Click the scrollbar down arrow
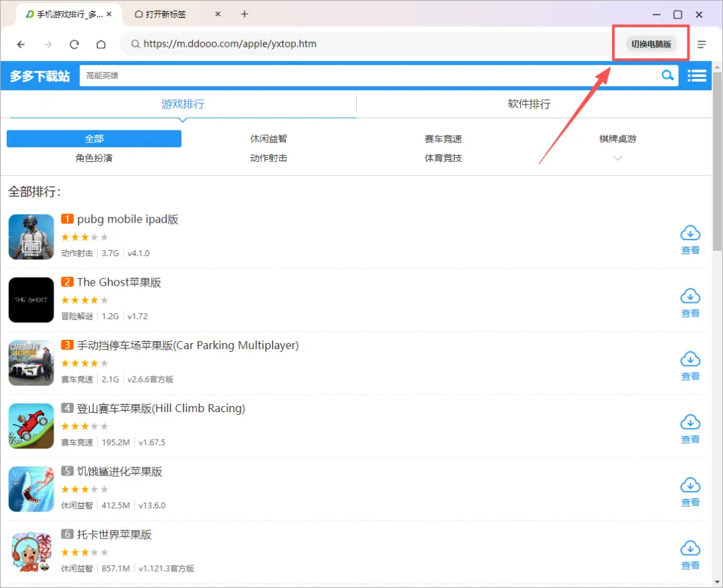Image resolution: width=723 pixels, height=588 pixels. click(x=717, y=582)
